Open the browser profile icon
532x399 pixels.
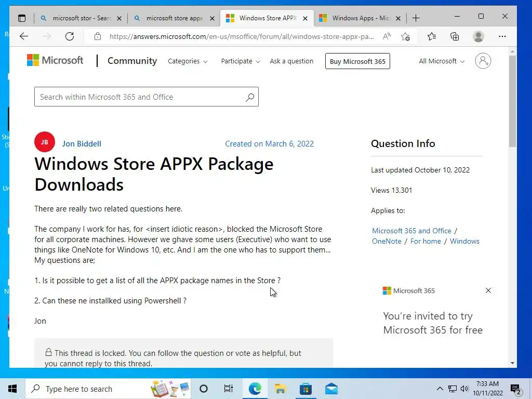click(x=478, y=36)
